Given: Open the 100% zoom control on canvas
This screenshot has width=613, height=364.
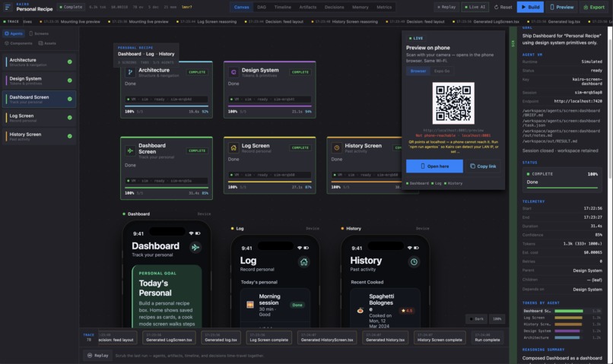Looking at the screenshot, I should coord(497,318).
